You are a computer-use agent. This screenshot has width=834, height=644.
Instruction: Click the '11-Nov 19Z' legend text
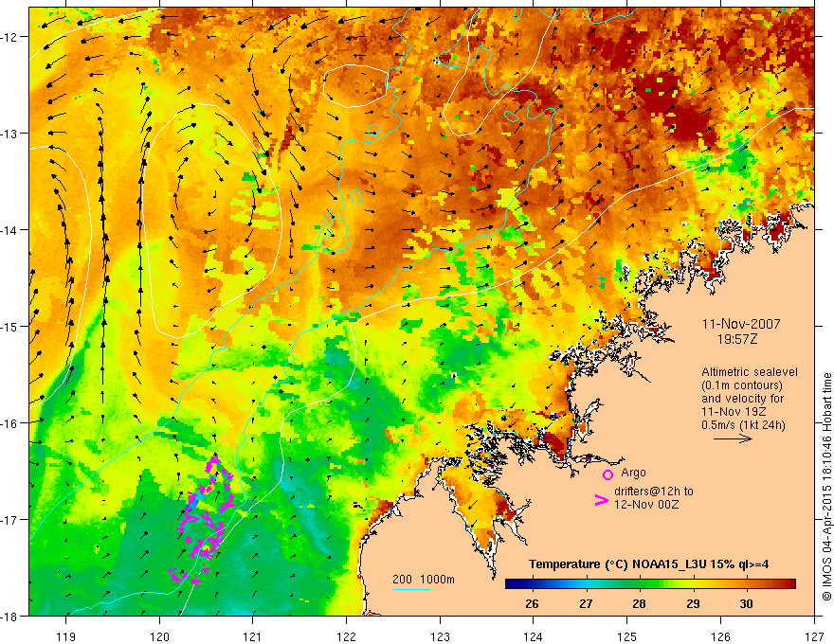733,412
